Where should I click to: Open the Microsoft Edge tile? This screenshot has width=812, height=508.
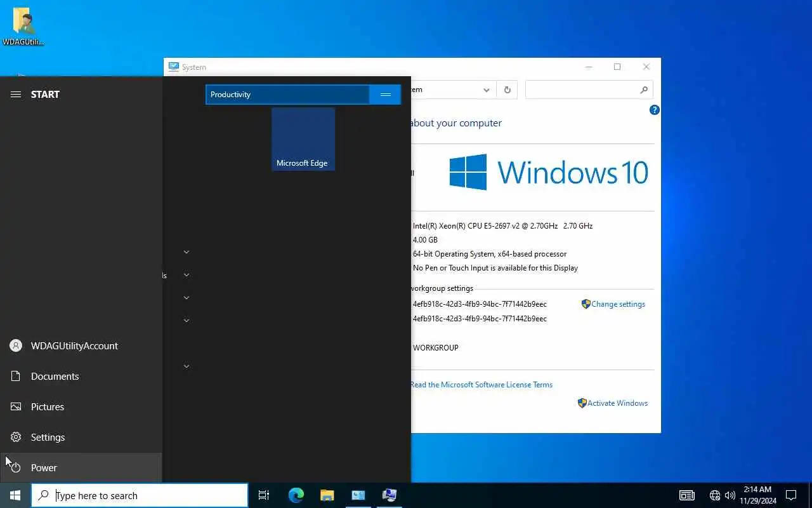click(x=303, y=139)
